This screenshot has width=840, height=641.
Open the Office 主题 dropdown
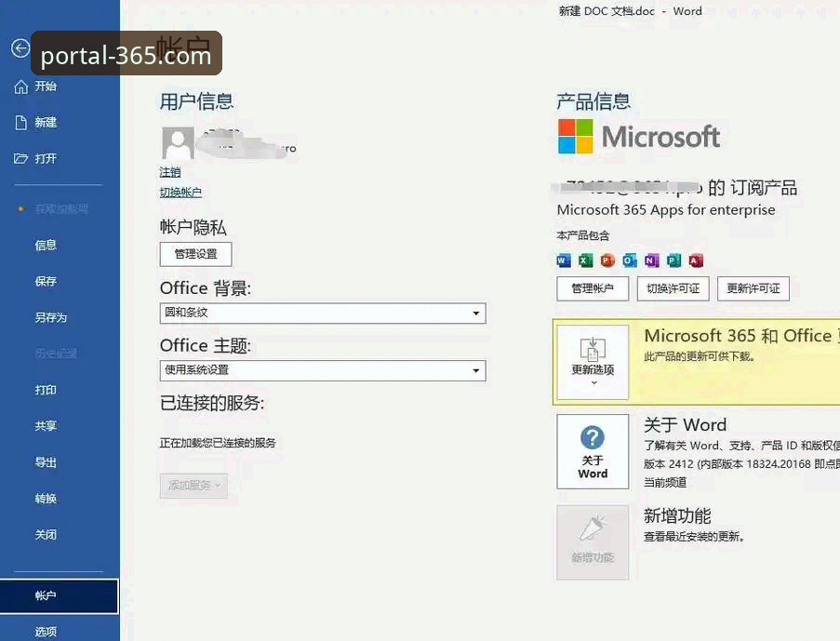point(323,370)
